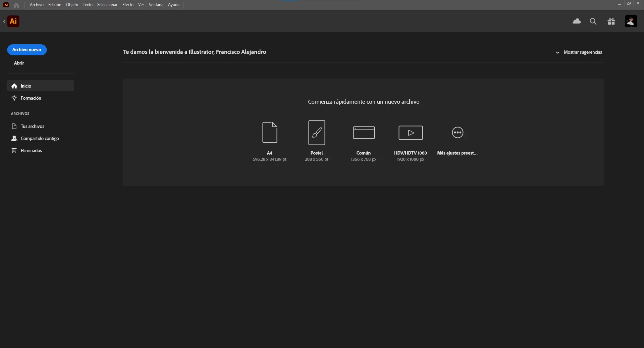This screenshot has width=644, height=348.
Task: Click the large Illustrator Ai logo
Action: [13, 21]
